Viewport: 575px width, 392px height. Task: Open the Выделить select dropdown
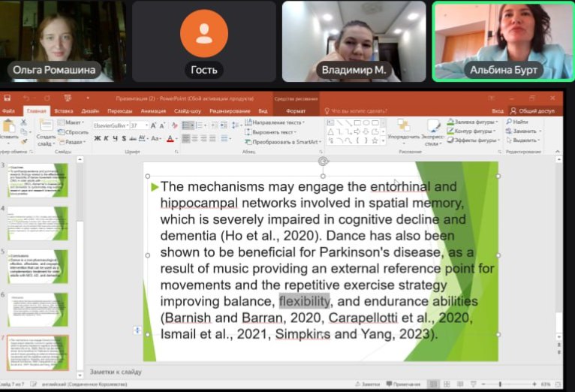523,140
